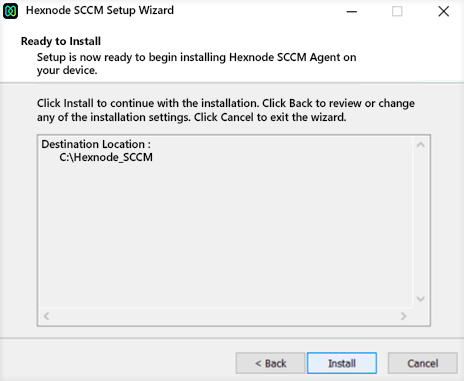The image size is (464, 381).
Task: Click the summary box up arrow
Action: (421, 145)
